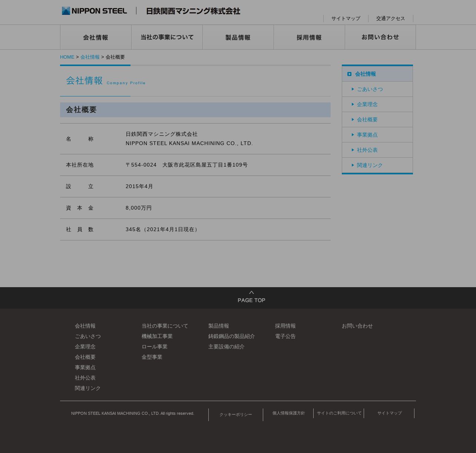Image resolution: width=476 pixels, height=453 pixels.
Task: Click サイトマップ in the footer bar
Action: (x=390, y=413)
